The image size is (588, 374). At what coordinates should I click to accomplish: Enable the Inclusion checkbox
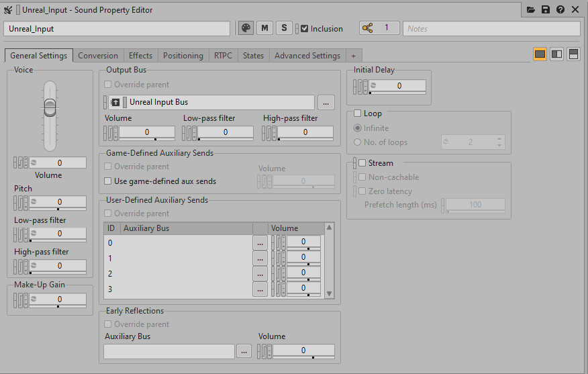tap(305, 29)
